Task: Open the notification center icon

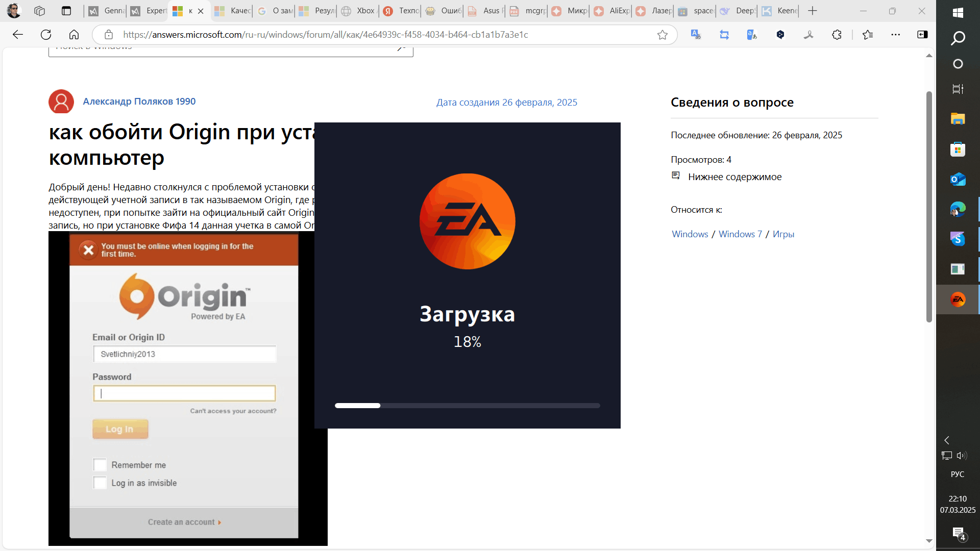Action: [x=959, y=534]
